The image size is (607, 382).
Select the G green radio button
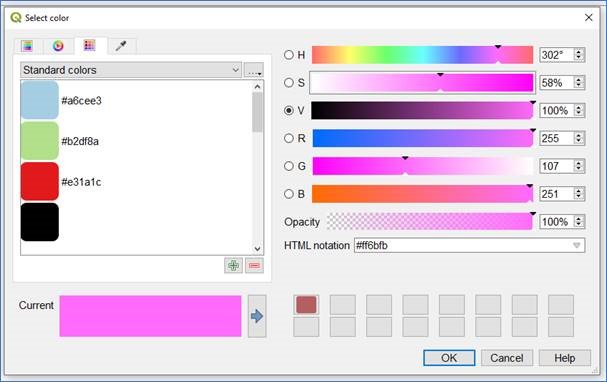pyautogui.click(x=289, y=166)
